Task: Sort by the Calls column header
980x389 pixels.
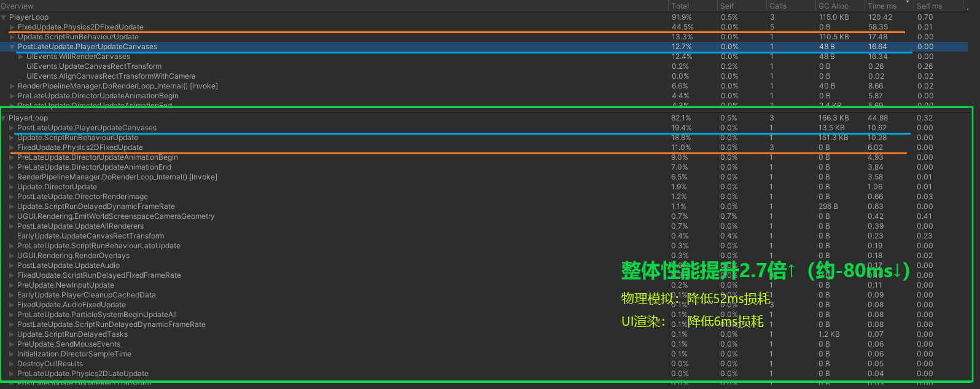Action: tap(791, 6)
